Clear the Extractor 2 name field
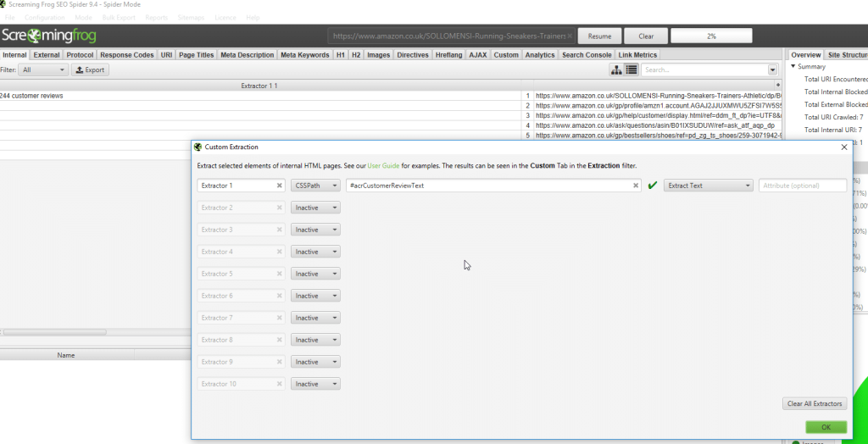Screen dimensions: 868x444 pos(279,208)
